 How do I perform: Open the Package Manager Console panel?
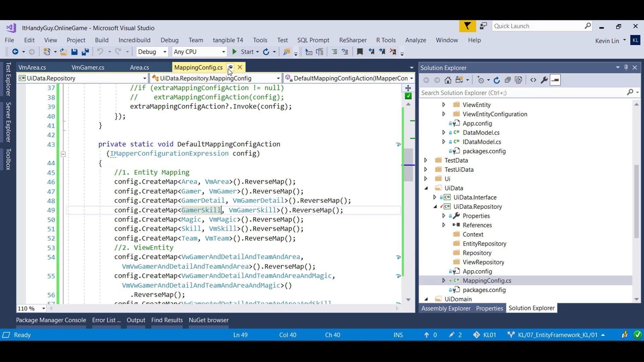[51, 320]
